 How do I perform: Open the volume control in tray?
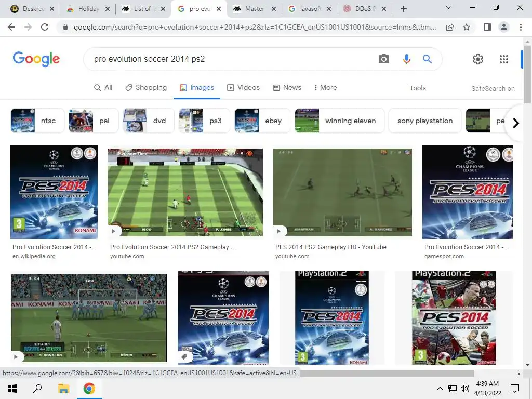pos(465,389)
